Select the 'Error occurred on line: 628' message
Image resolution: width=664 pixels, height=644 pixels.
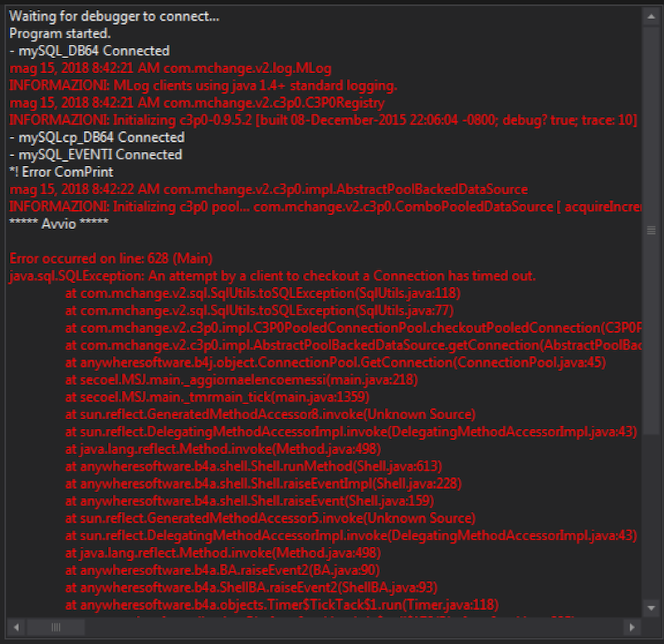[108, 258]
